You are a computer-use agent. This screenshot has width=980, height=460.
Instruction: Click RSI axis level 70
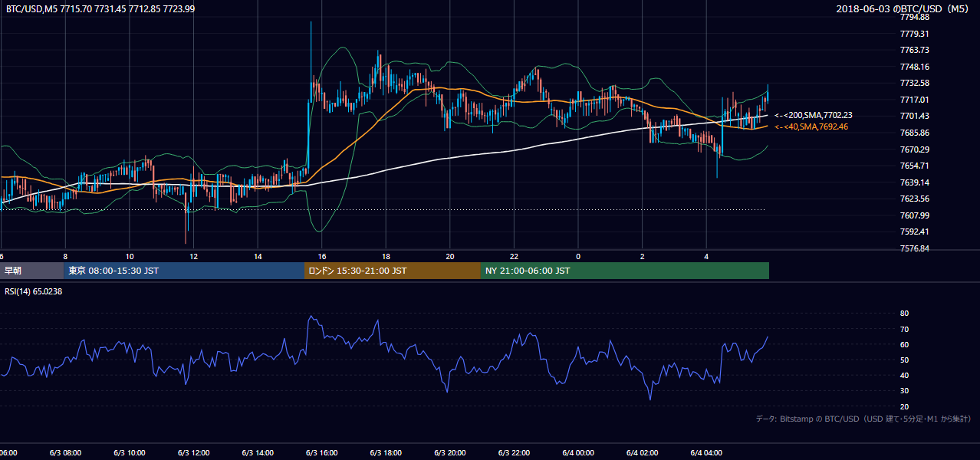[904, 329]
